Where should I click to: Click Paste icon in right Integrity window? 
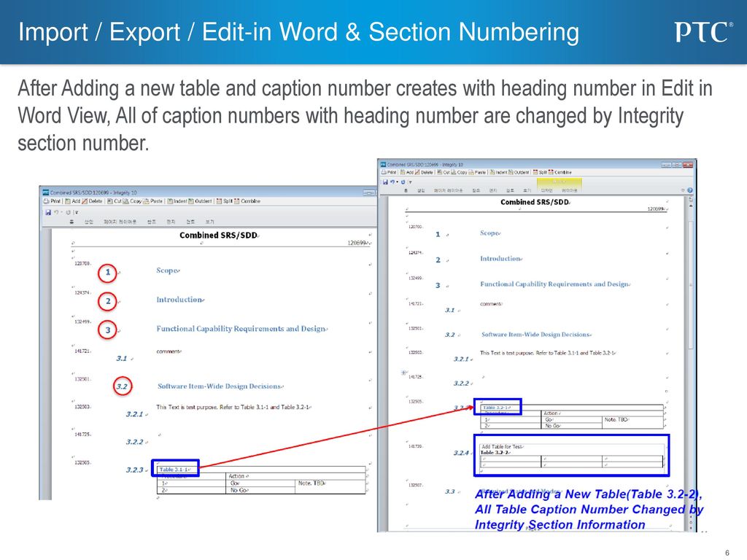click(472, 172)
